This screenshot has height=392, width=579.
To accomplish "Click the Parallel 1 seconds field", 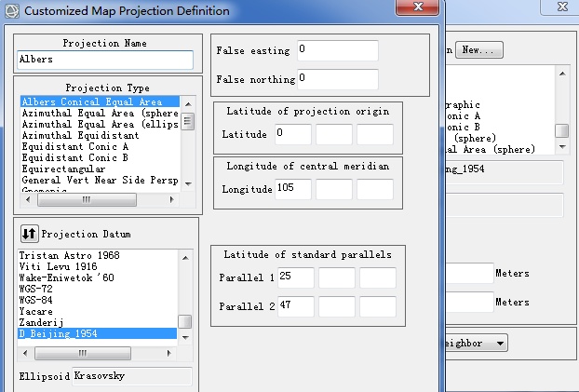I will pos(378,277).
